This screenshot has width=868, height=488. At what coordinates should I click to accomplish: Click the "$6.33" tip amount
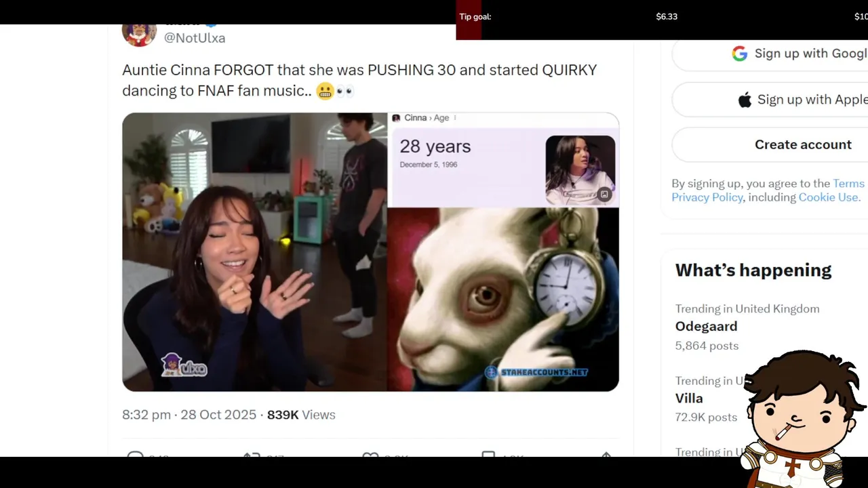[x=667, y=17]
